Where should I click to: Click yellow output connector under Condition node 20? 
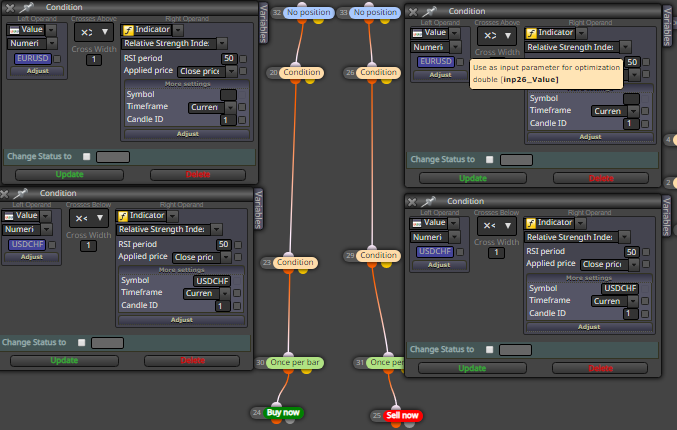point(310,80)
